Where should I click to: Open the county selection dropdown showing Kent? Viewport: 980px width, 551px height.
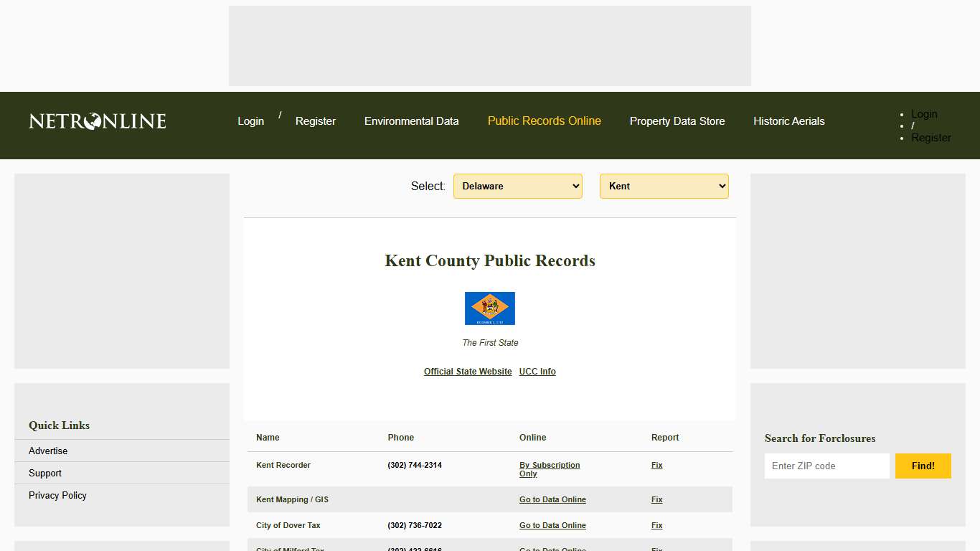tap(664, 186)
